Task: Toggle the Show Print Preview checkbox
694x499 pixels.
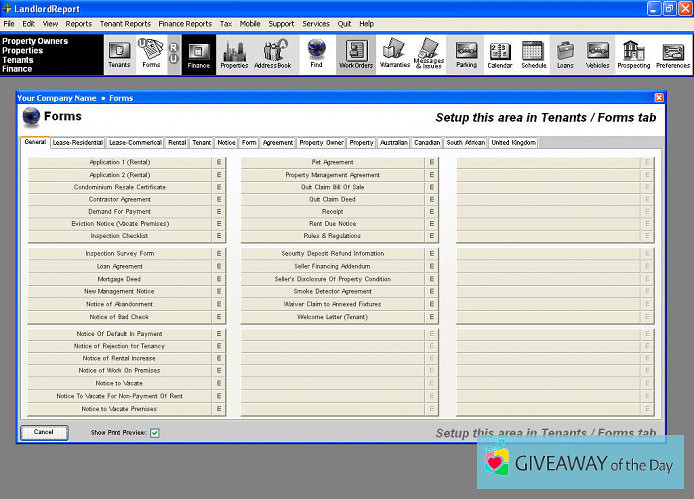Action: [x=155, y=433]
